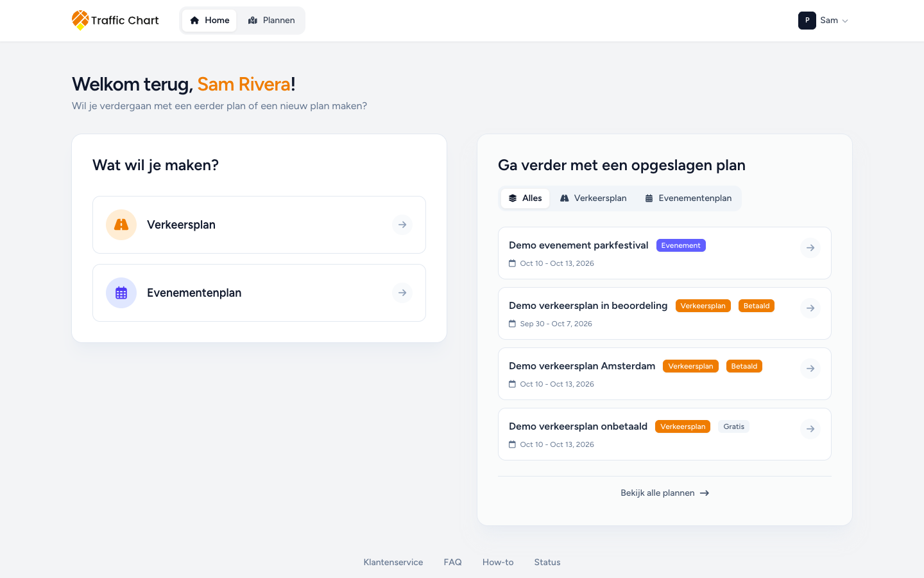This screenshot has width=924, height=578.
Task: Click the arrow on the Verkeersplan card
Action: pyautogui.click(x=402, y=225)
